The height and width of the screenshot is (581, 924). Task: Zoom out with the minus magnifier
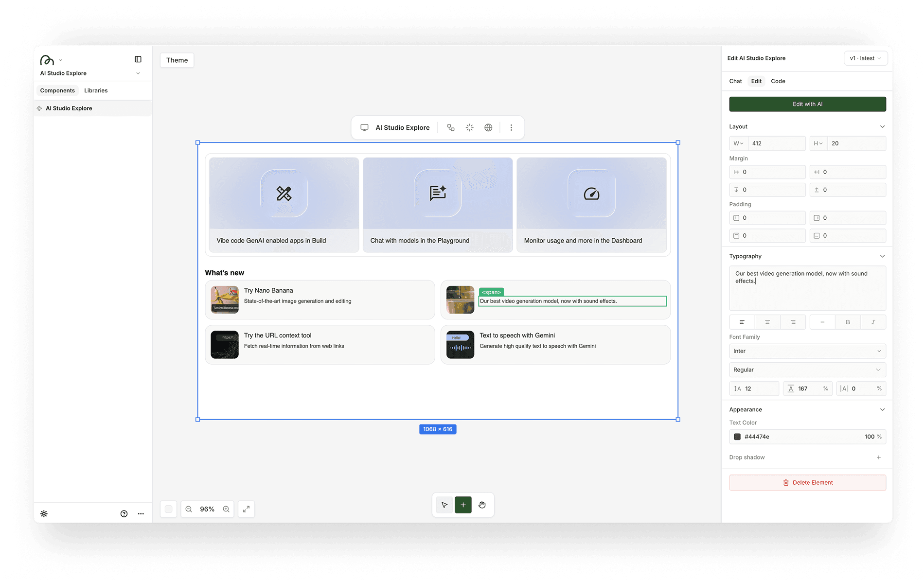coord(189,509)
